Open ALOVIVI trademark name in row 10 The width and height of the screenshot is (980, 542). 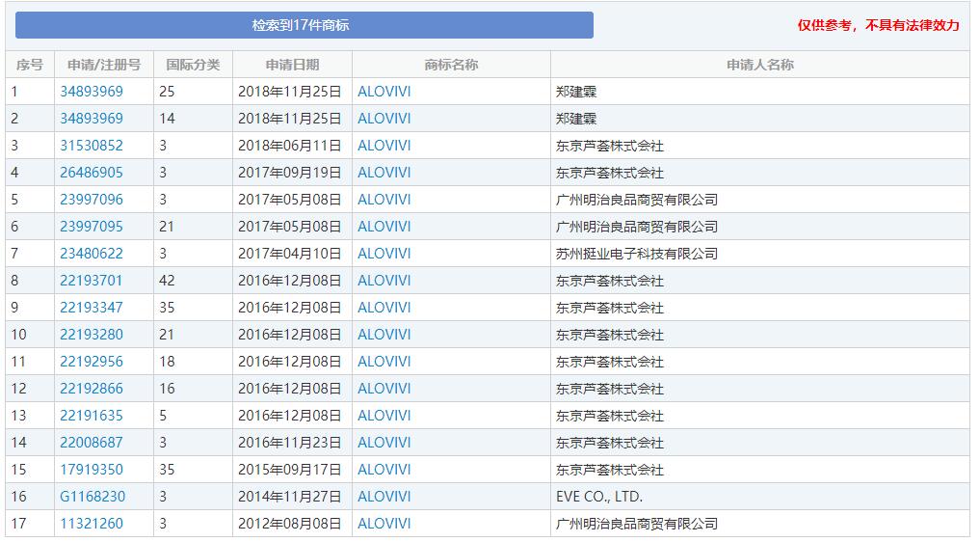pos(384,335)
